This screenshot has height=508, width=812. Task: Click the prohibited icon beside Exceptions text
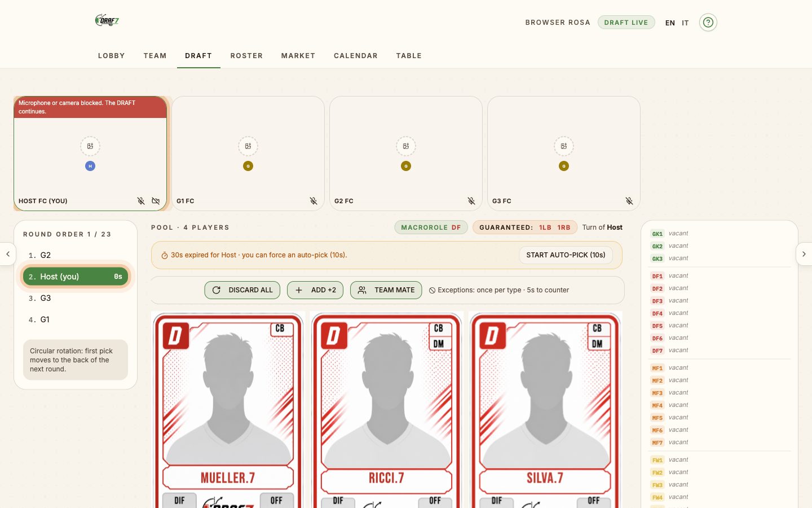pyautogui.click(x=432, y=290)
